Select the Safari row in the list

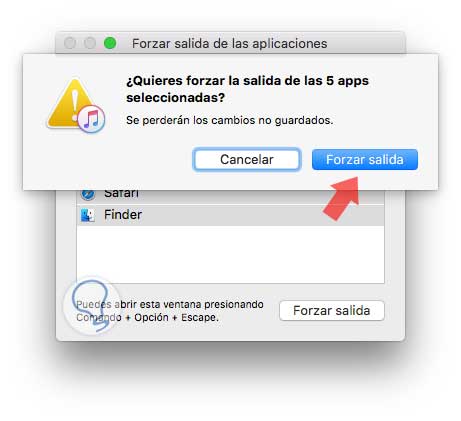(x=230, y=197)
